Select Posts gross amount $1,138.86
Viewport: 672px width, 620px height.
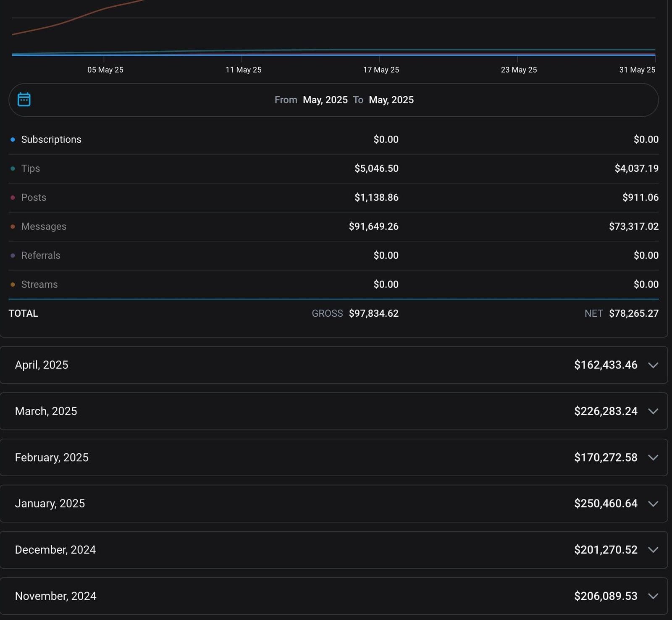(x=376, y=197)
